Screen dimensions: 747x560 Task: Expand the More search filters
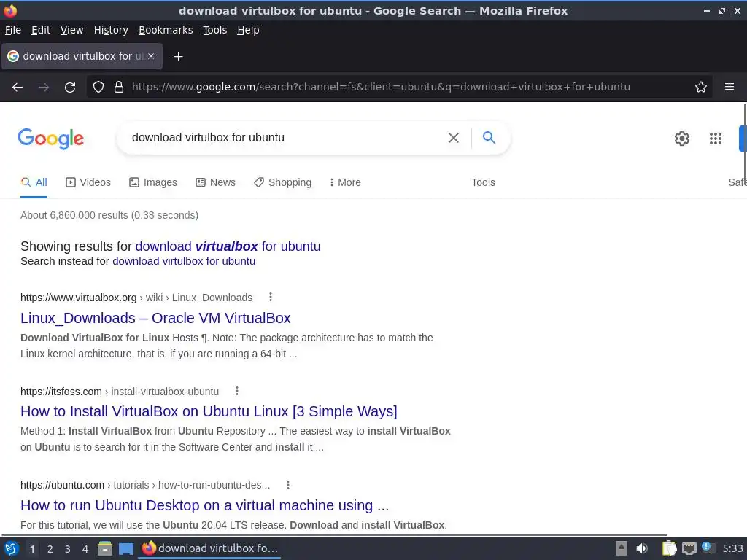point(345,182)
